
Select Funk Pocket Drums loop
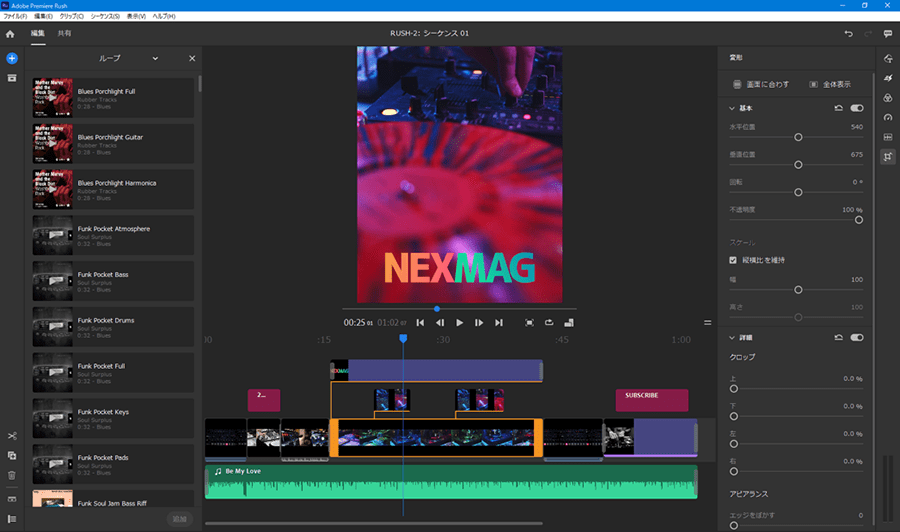(x=113, y=327)
